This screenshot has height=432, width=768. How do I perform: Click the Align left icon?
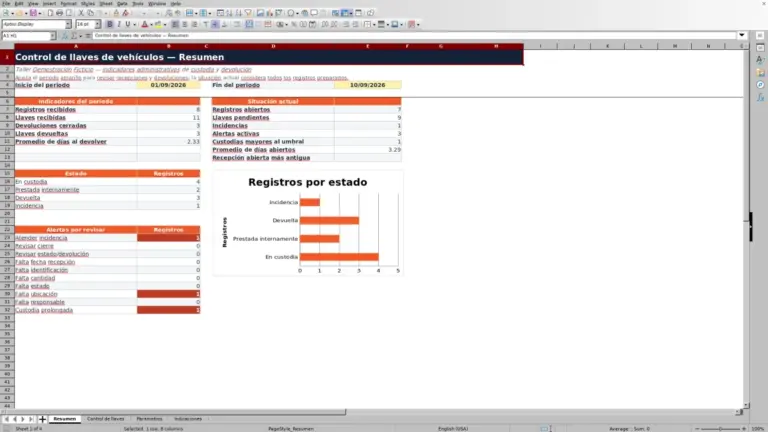175,24
